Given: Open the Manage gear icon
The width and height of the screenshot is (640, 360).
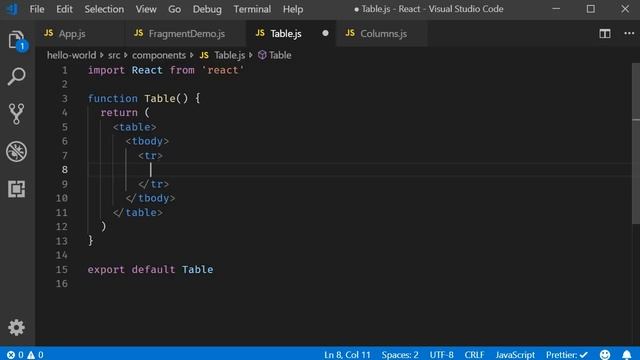Looking at the screenshot, I should coord(16,327).
